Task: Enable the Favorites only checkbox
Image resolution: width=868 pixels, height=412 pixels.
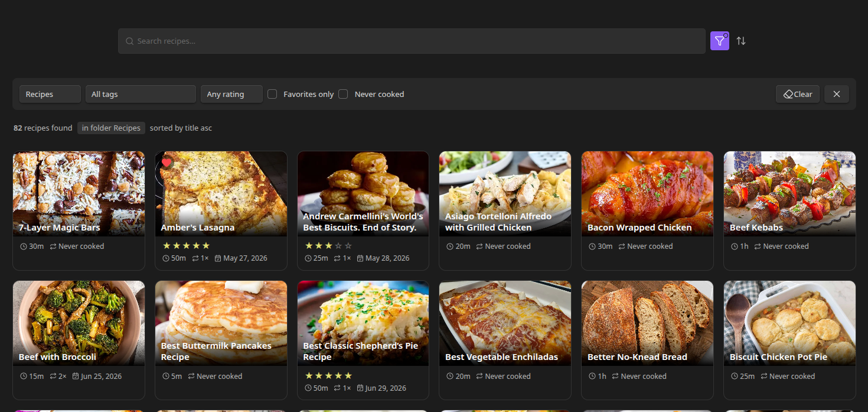Action: pyautogui.click(x=272, y=94)
